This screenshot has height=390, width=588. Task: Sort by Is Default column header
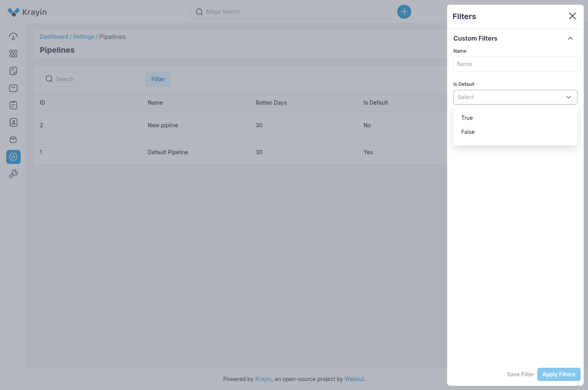(376, 103)
